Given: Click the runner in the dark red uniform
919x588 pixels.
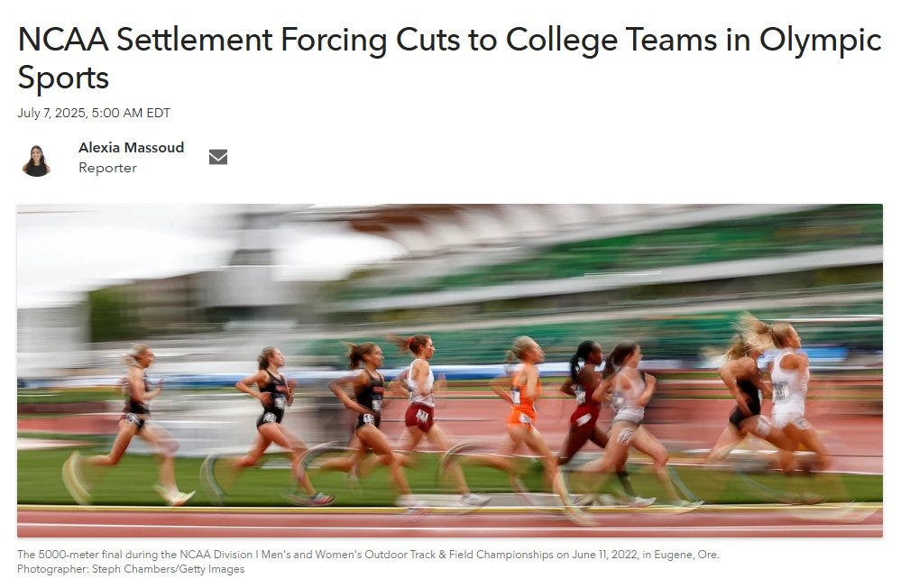Looking at the screenshot, I should [584, 405].
